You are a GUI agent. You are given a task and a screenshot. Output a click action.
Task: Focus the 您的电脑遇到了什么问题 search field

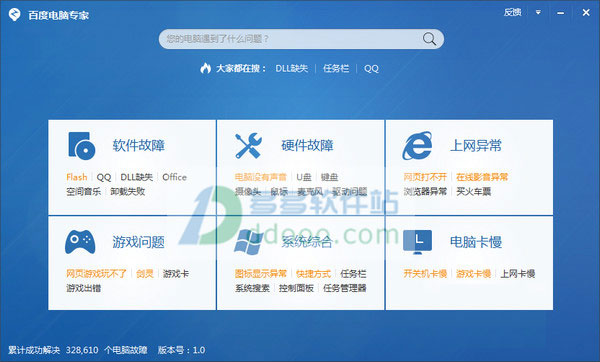click(x=301, y=39)
